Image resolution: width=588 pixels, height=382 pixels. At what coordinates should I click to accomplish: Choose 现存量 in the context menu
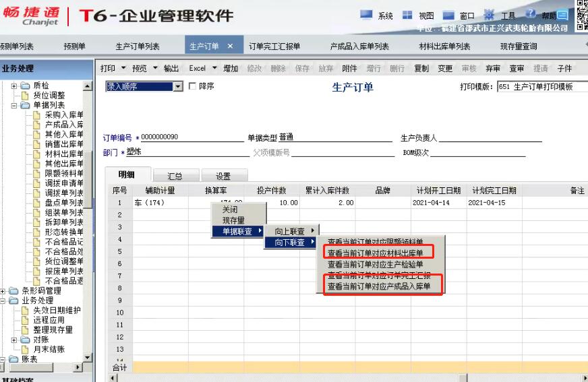click(x=233, y=220)
